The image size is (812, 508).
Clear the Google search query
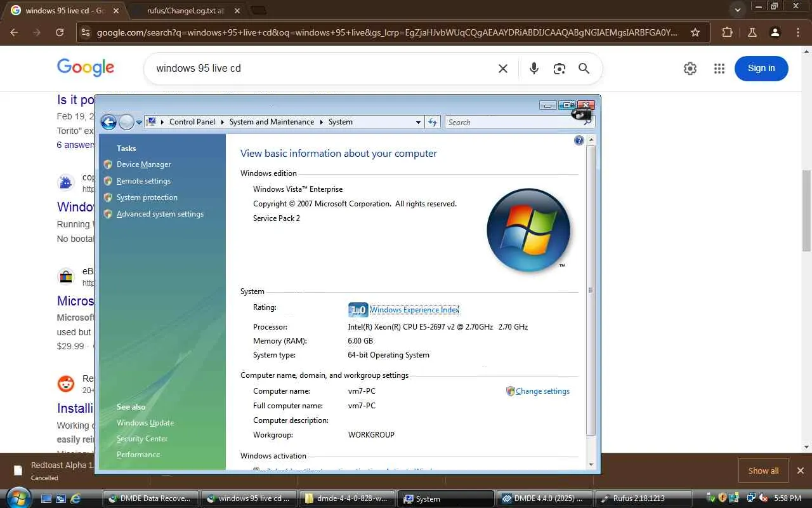pyautogui.click(x=502, y=69)
